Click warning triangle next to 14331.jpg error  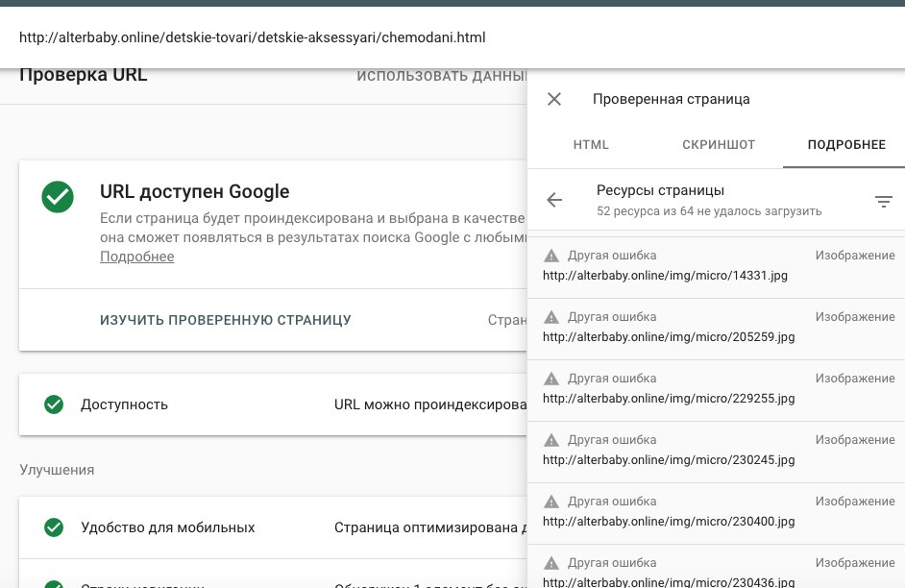click(x=550, y=253)
